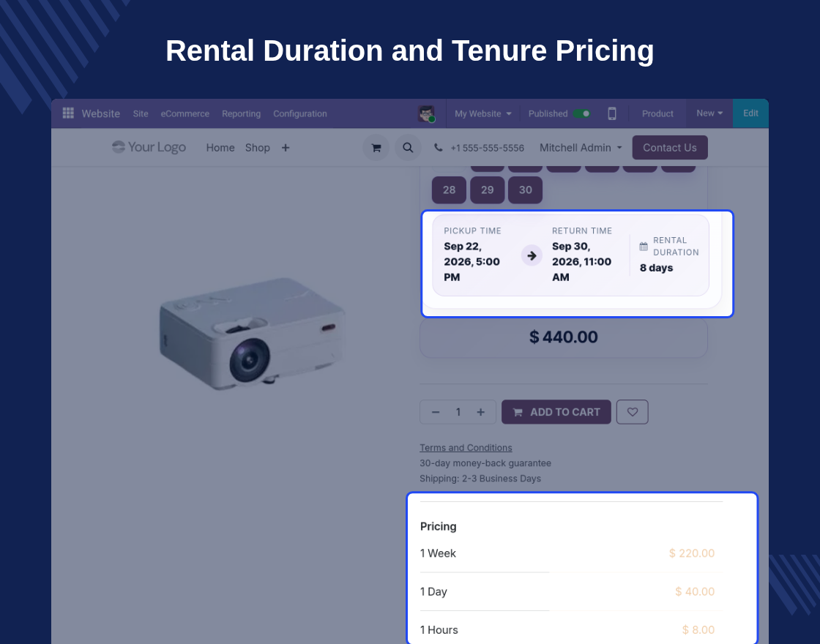This screenshot has width=820, height=644.
Task: Click the arrow between pickup and return
Action: pyautogui.click(x=532, y=255)
